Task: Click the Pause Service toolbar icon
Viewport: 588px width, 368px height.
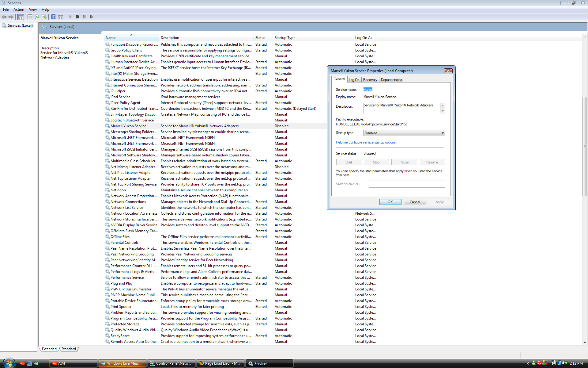Action: click(x=84, y=17)
